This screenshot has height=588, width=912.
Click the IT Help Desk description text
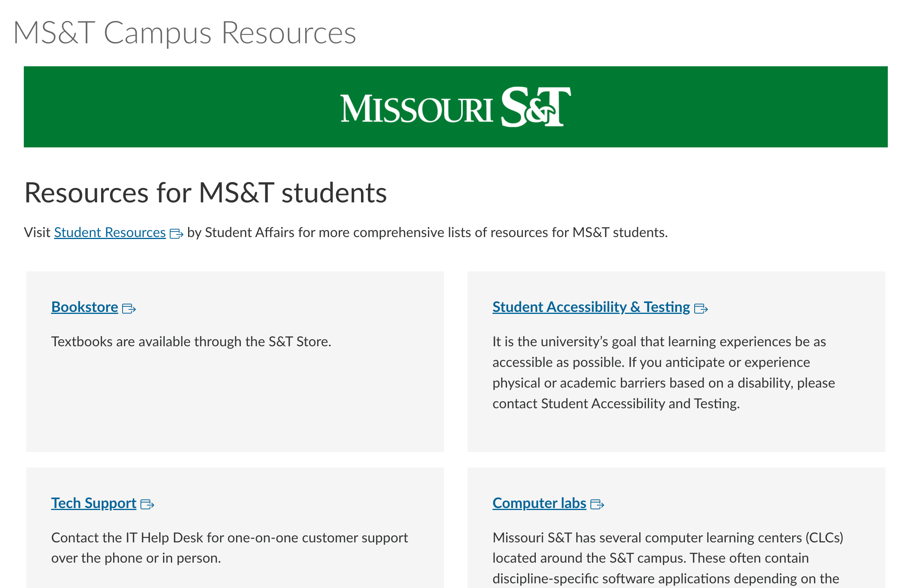tap(229, 548)
